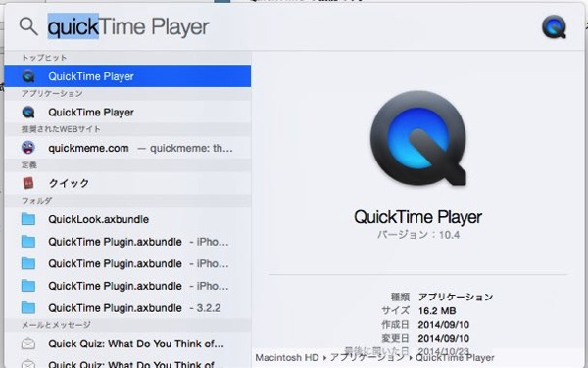Click the QuickTime icon in the search bar

tap(554, 26)
